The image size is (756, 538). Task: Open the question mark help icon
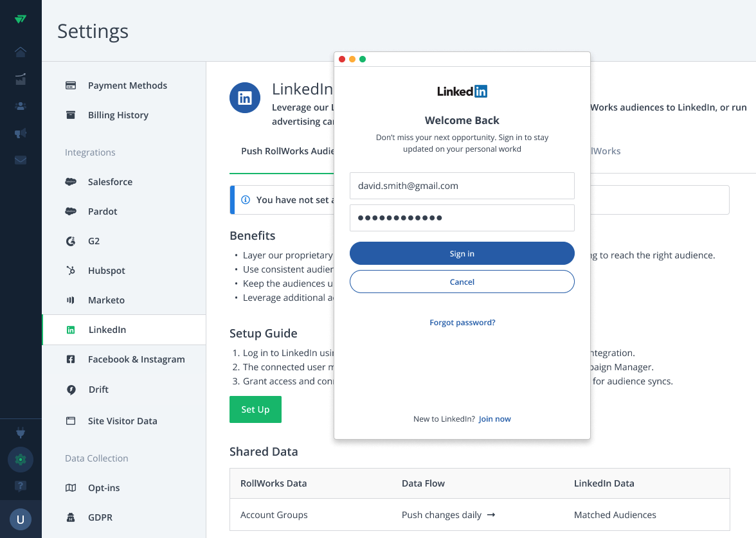click(21, 486)
